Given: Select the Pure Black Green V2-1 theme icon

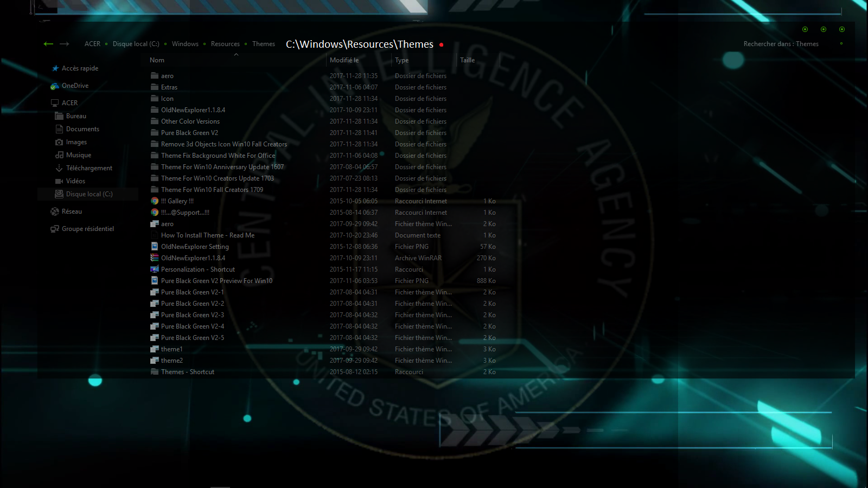Looking at the screenshot, I should (155, 292).
